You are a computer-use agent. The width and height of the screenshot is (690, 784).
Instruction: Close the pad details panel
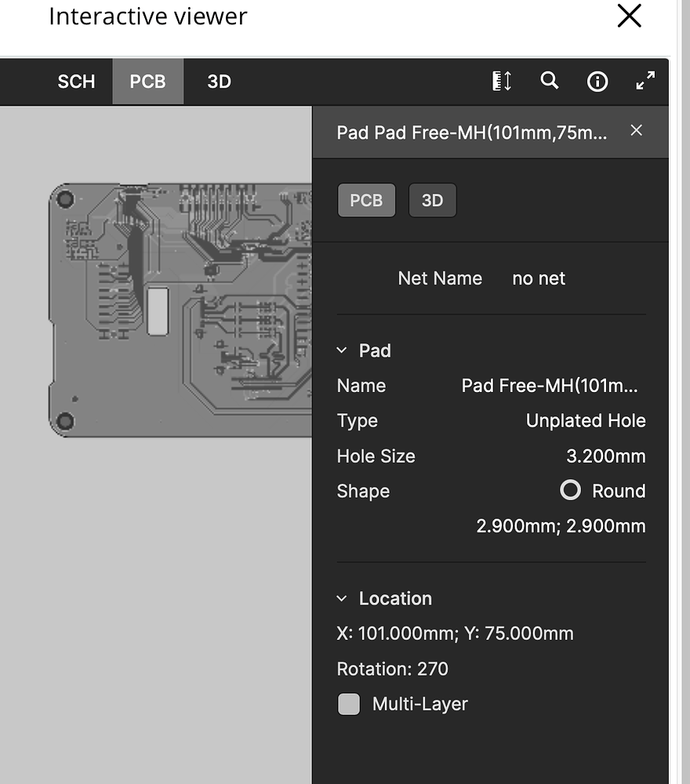click(636, 131)
